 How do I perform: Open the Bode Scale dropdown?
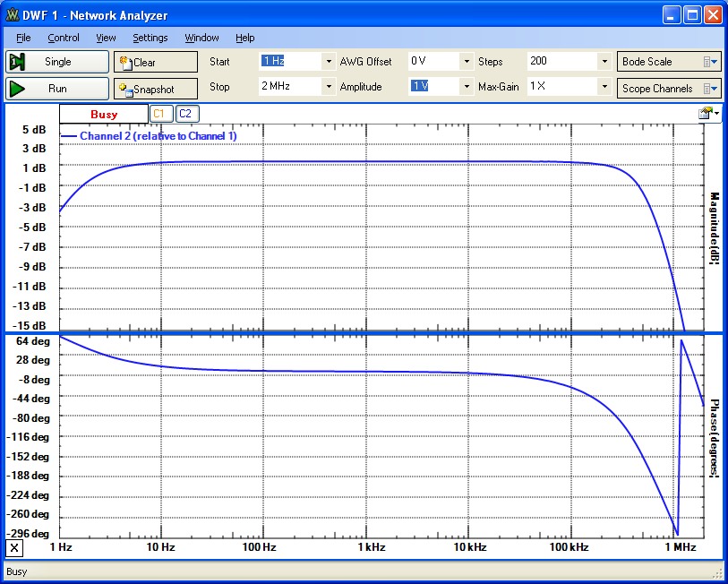[x=670, y=62]
